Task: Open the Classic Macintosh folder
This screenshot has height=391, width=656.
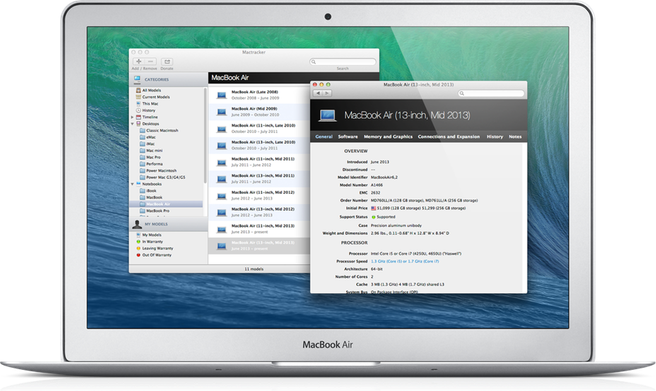Action: click(x=159, y=130)
